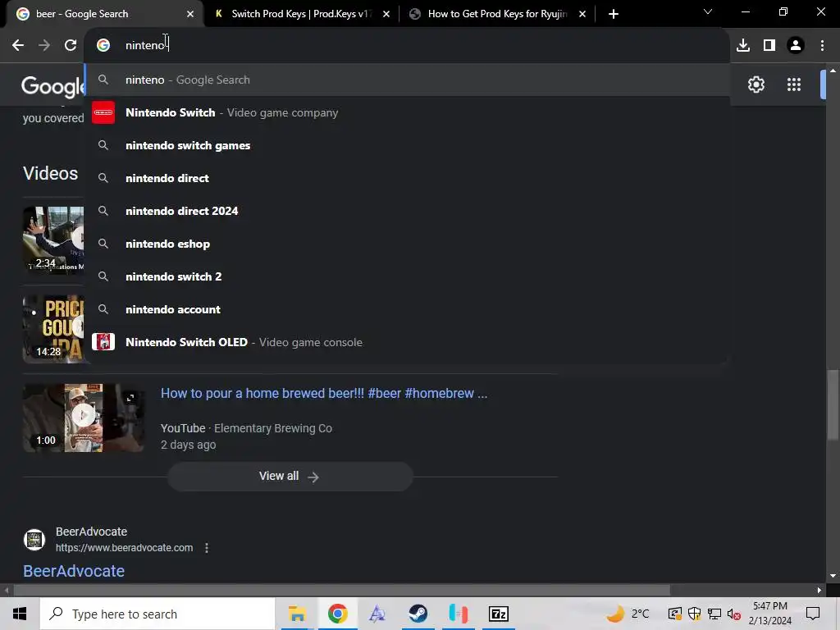Open the Windows Security shield tray icon
Image resolution: width=840 pixels, height=630 pixels.
pos(694,614)
